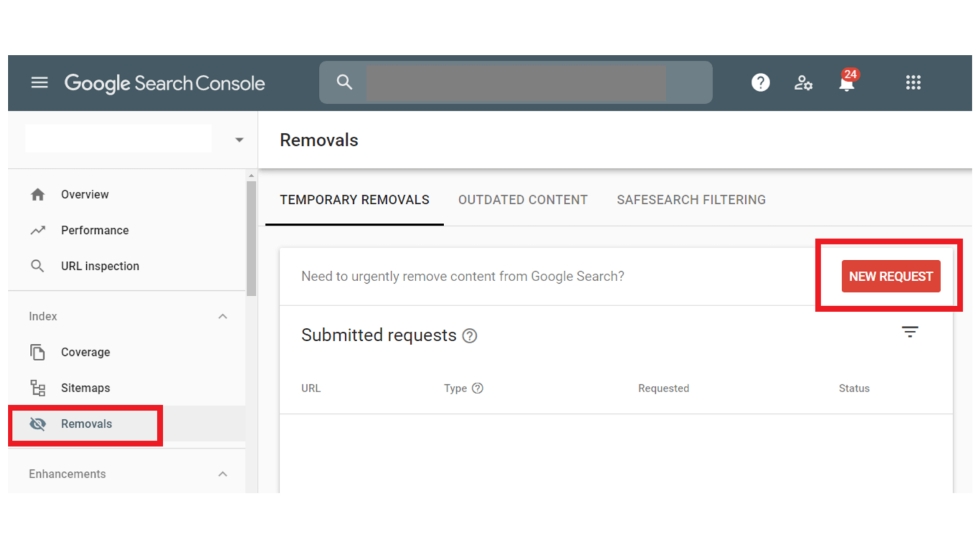Open the SafeSearch Filtering tab

(x=690, y=200)
